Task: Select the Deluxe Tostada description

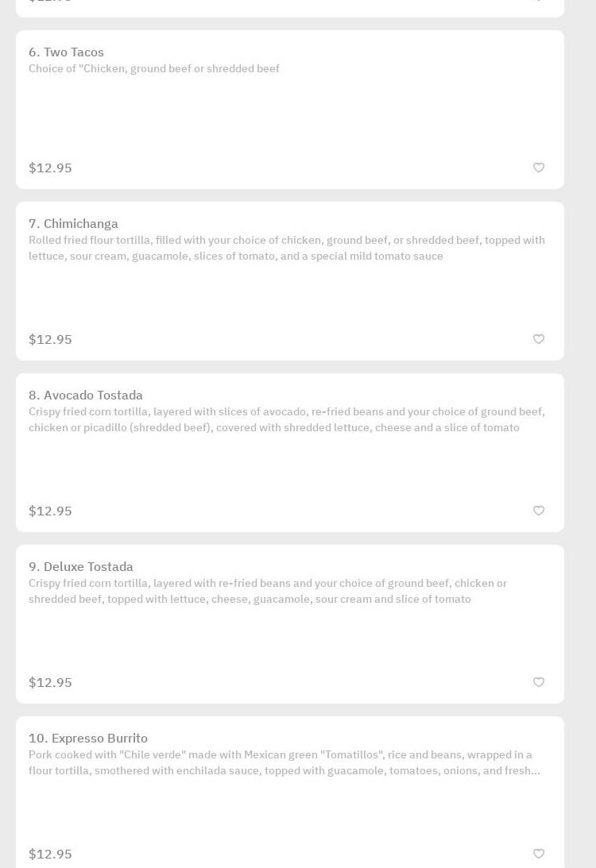Action: [268, 592]
